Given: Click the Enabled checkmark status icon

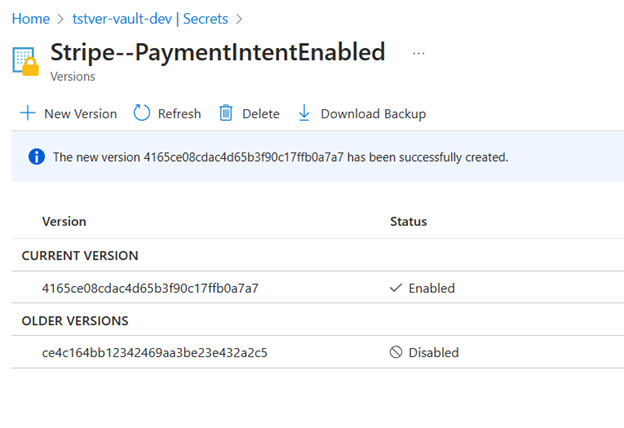Looking at the screenshot, I should (396, 288).
